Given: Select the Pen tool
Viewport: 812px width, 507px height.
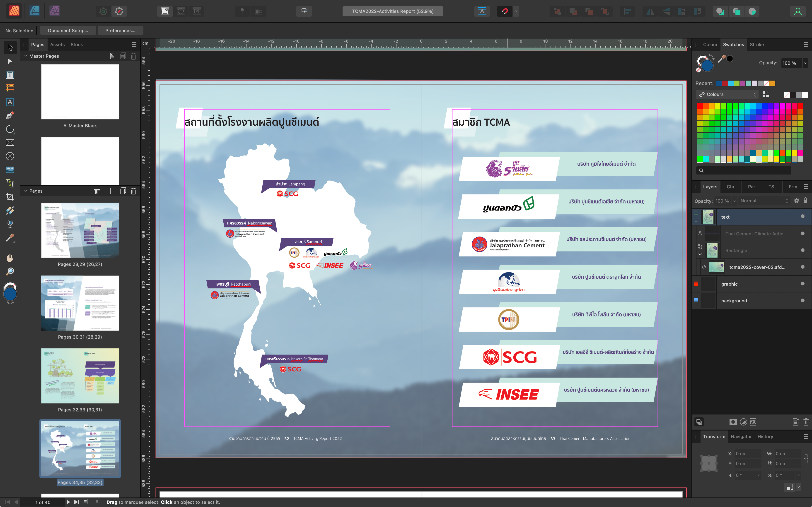Looking at the screenshot, I should pyautogui.click(x=10, y=116).
